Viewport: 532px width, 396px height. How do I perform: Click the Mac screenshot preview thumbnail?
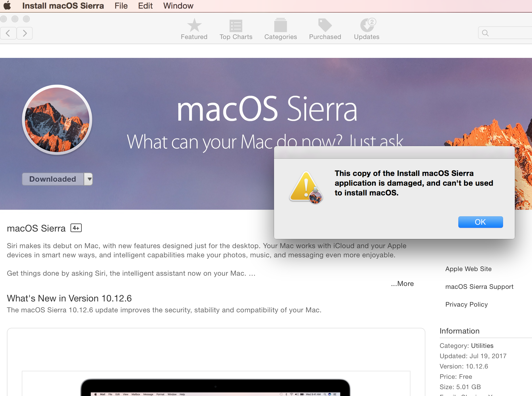(x=216, y=384)
